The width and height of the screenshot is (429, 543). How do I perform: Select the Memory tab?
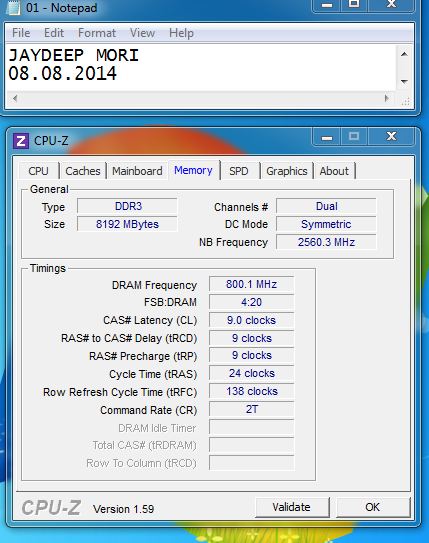(x=193, y=170)
